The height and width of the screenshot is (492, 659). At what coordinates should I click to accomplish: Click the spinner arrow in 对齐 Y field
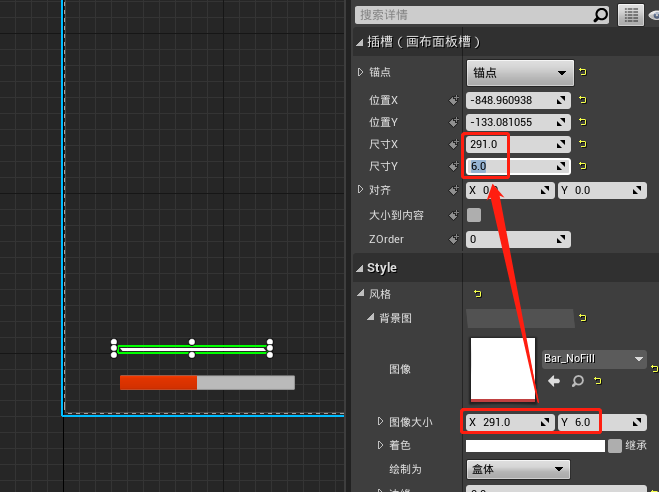point(637,190)
